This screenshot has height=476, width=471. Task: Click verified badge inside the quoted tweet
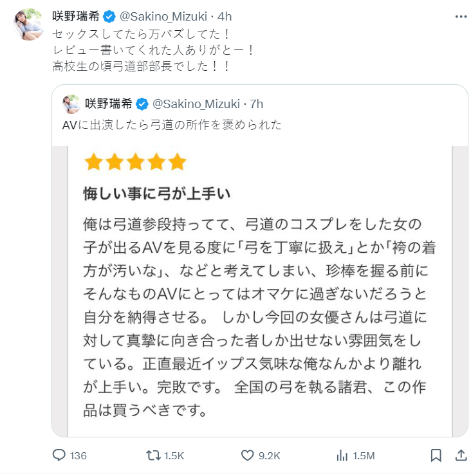click(x=143, y=104)
